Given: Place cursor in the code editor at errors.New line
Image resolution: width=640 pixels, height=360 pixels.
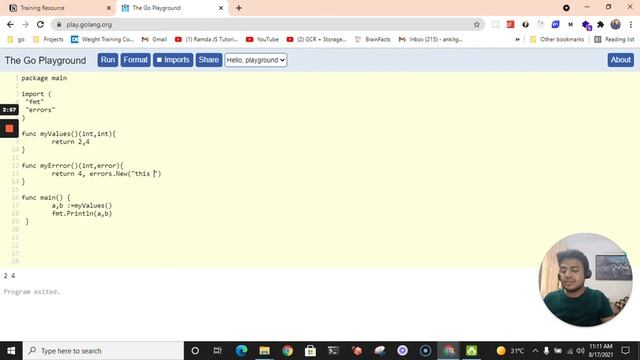Looking at the screenshot, I should [106, 173].
